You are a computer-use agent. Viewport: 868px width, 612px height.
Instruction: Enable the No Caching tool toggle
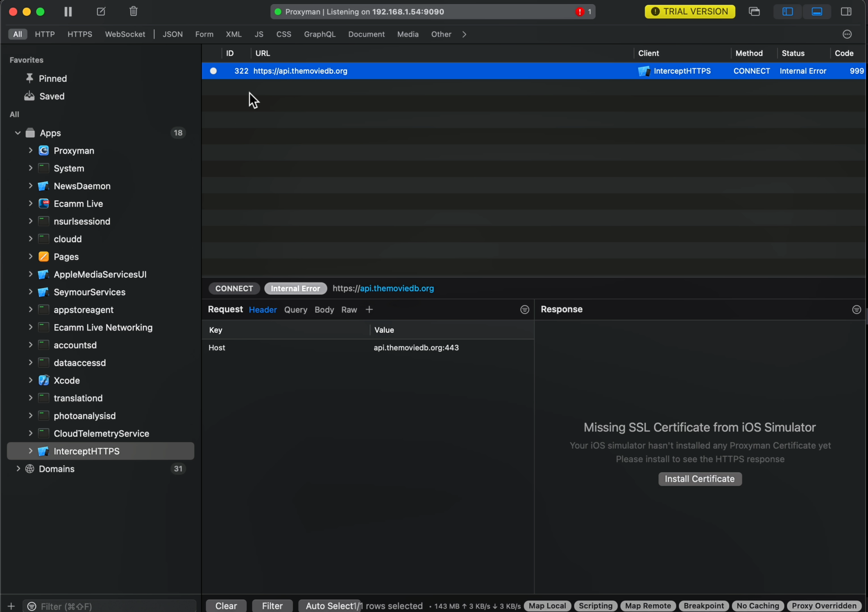757,605
